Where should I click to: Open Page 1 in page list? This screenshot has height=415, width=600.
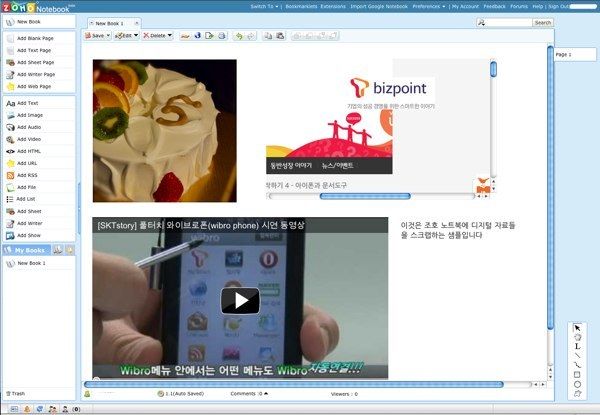coord(575,55)
